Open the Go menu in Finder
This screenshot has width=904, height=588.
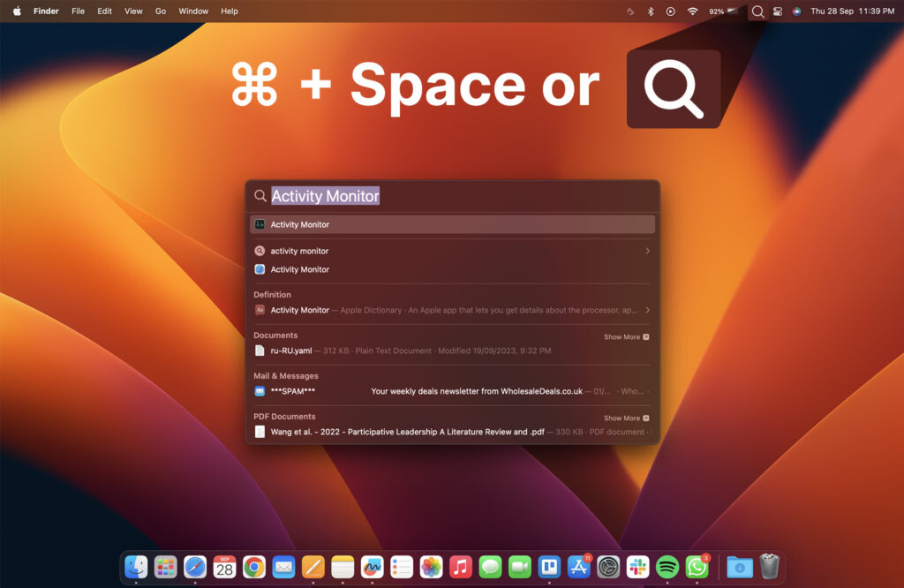tap(160, 11)
